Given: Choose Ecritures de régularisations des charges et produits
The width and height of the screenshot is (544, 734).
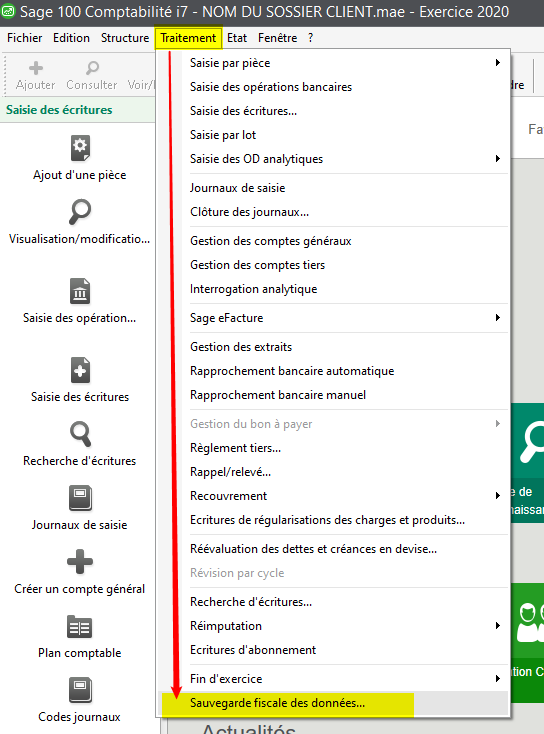Looking at the screenshot, I should coord(334,520).
